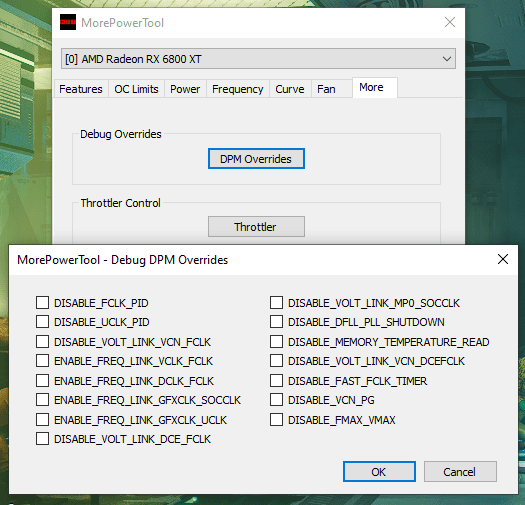The height and width of the screenshot is (505, 525).
Task: Tick ENABLE_FREQ_LINK_DCLK_FCLK checkbox
Action: 43,381
